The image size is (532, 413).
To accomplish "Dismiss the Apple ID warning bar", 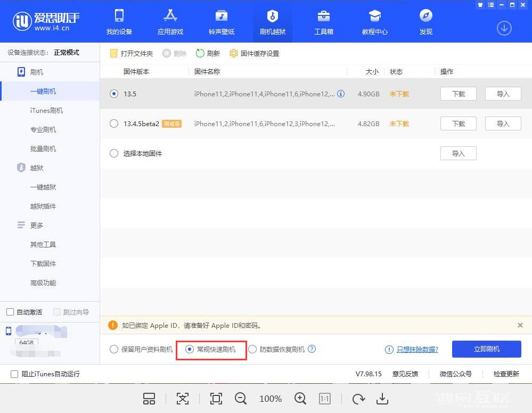I will pos(520,325).
